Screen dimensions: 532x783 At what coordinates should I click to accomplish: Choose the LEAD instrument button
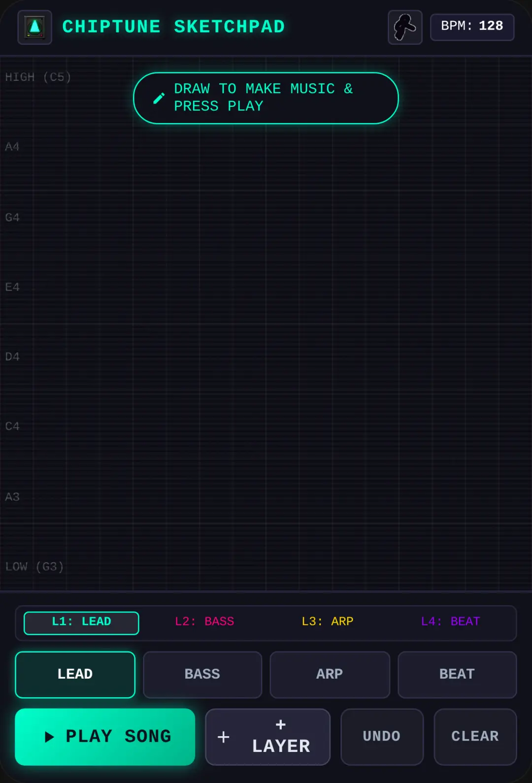coord(75,675)
